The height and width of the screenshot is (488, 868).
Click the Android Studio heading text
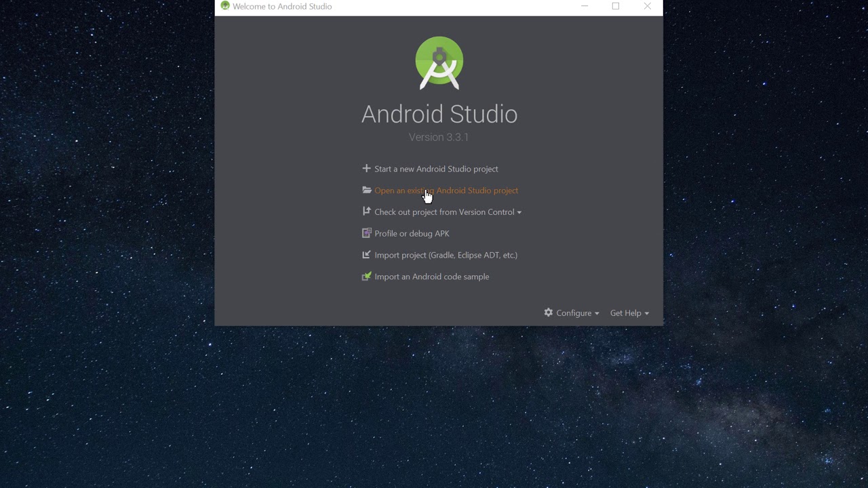tap(439, 114)
